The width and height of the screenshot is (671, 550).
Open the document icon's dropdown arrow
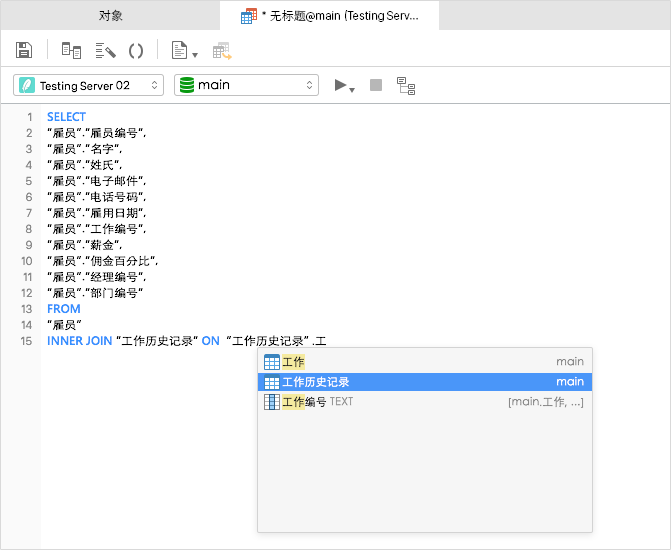pyautogui.click(x=195, y=55)
